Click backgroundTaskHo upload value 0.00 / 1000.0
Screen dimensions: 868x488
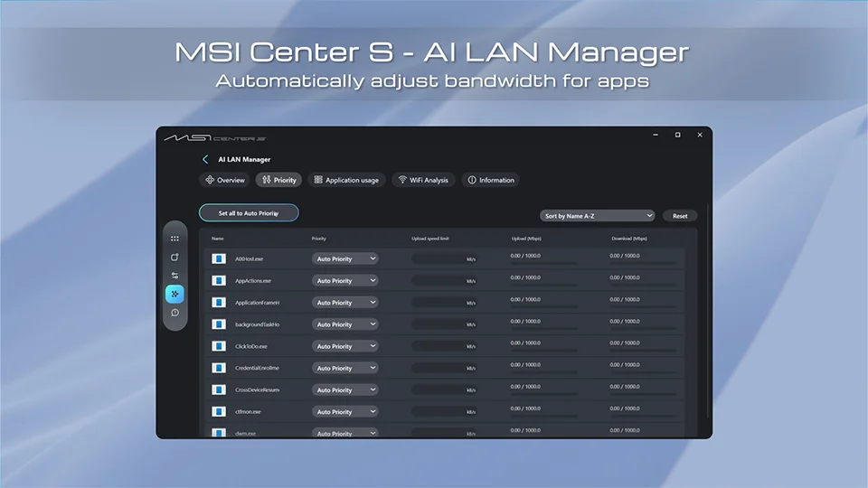pyautogui.click(x=525, y=321)
